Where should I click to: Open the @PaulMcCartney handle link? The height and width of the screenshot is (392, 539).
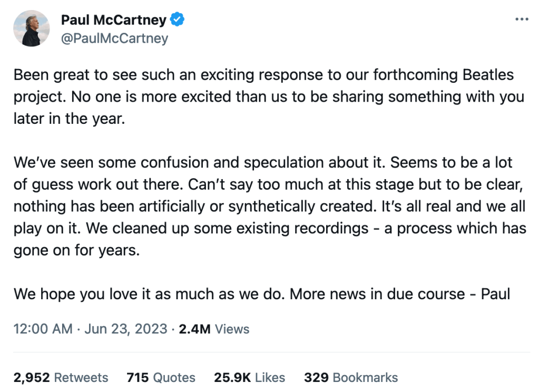pyautogui.click(x=114, y=38)
